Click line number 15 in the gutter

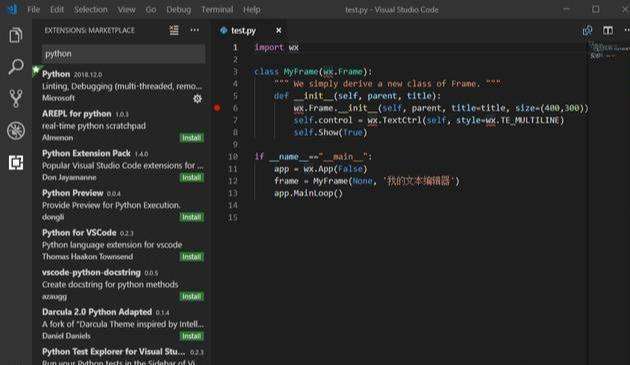tap(233, 217)
